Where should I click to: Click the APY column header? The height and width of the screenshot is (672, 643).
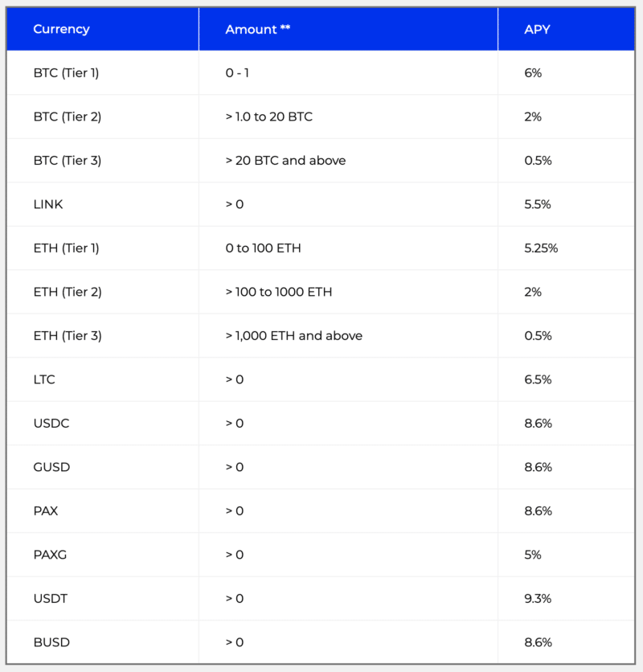537,29
